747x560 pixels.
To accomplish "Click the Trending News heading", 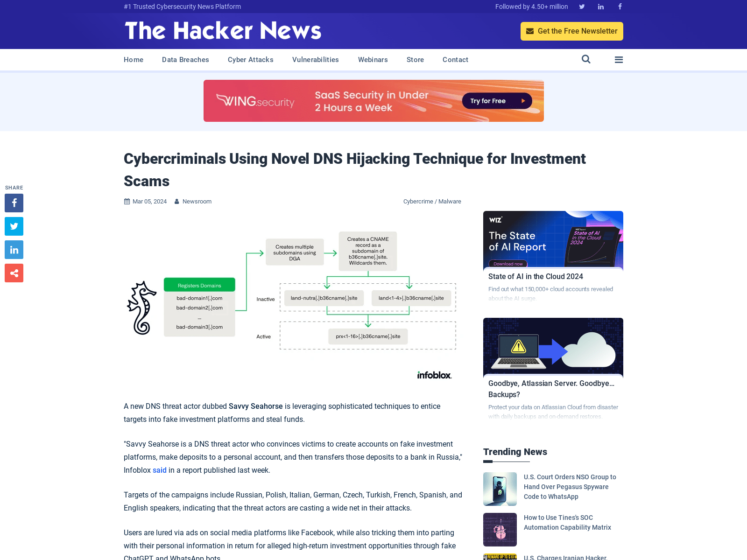I will coord(515,452).
